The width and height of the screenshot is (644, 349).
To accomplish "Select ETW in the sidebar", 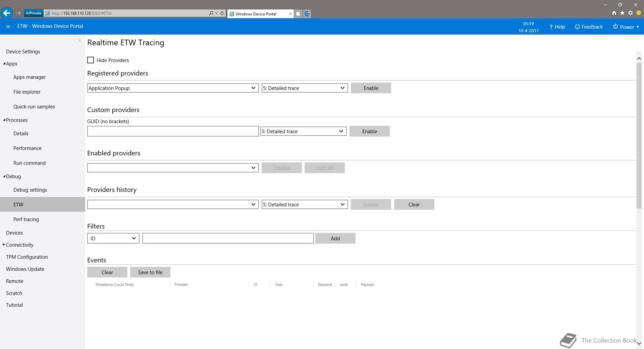I will (43, 204).
